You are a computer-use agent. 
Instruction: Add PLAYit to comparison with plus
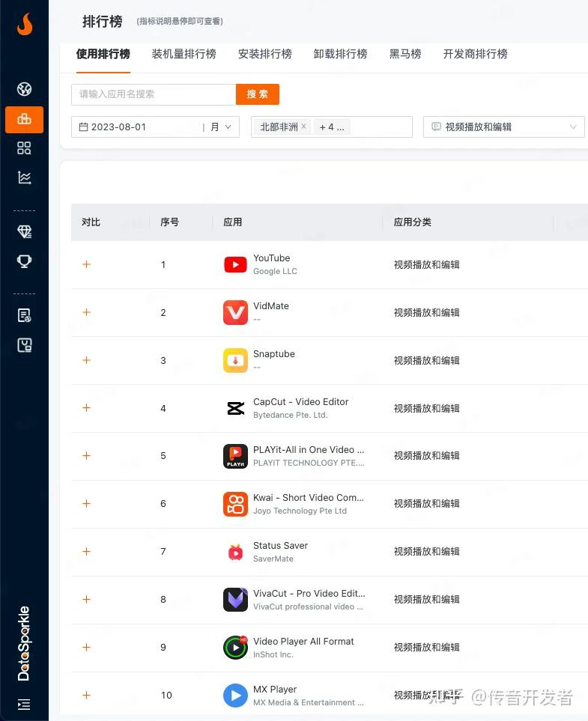86,456
